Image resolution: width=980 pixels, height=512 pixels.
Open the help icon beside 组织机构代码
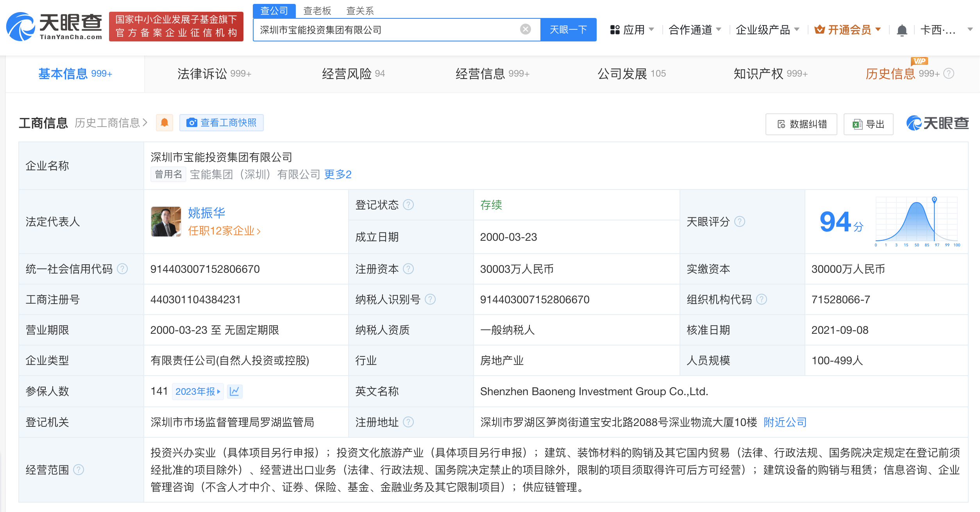[x=762, y=299]
